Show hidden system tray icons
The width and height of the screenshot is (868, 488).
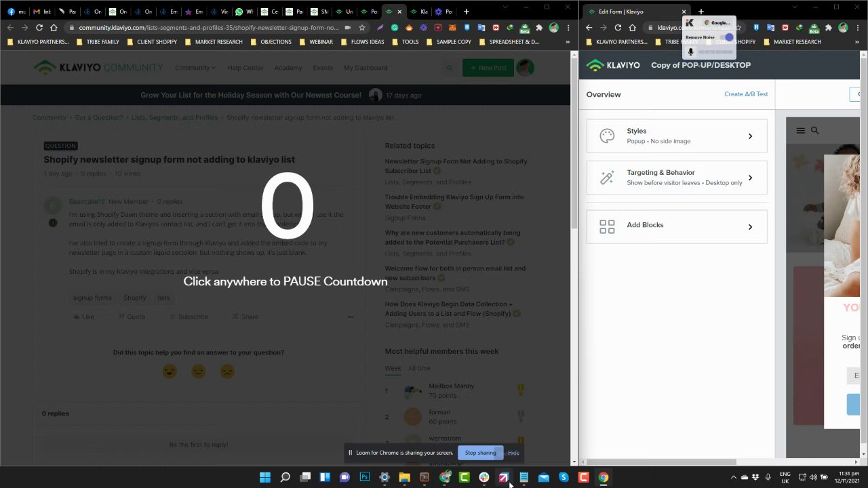tap(733, 477)
